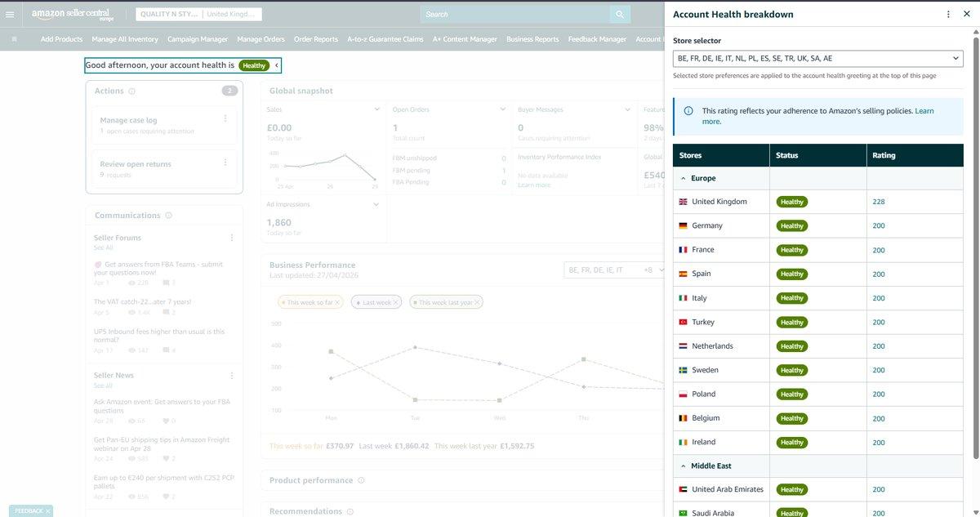This screenshot has width=980, height=517.
Task: Click the Actions info icon
Action: coord(132,91)
